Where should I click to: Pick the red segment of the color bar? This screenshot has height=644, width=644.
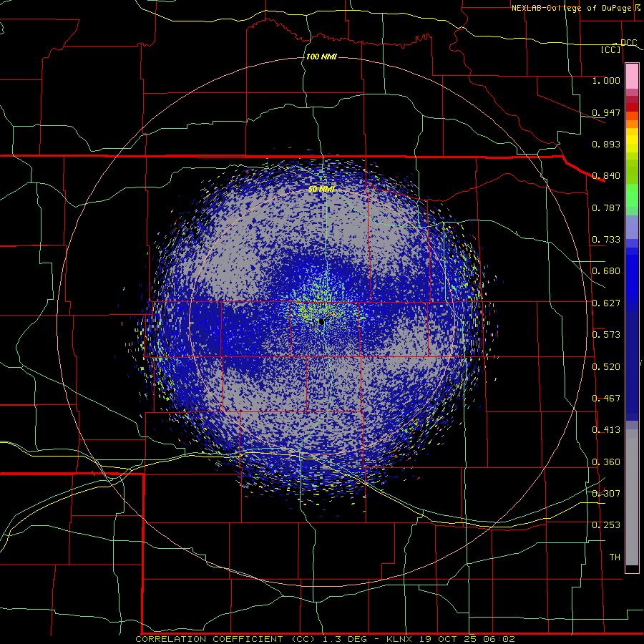click(632, 107)
